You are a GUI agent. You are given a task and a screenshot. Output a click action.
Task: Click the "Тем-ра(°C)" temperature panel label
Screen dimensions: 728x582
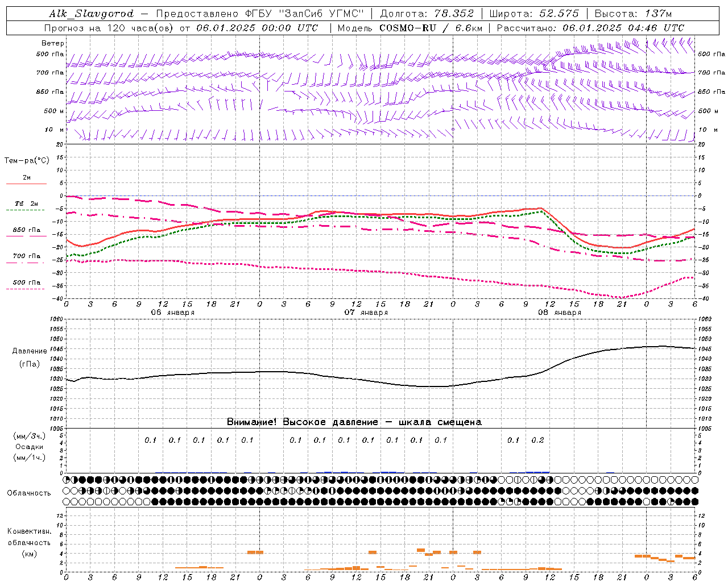point(27,161)
